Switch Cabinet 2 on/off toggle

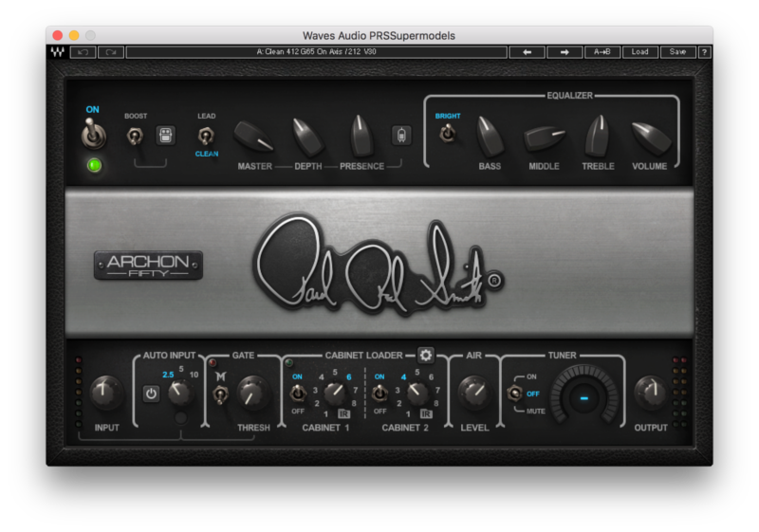(x=379, y=394)
